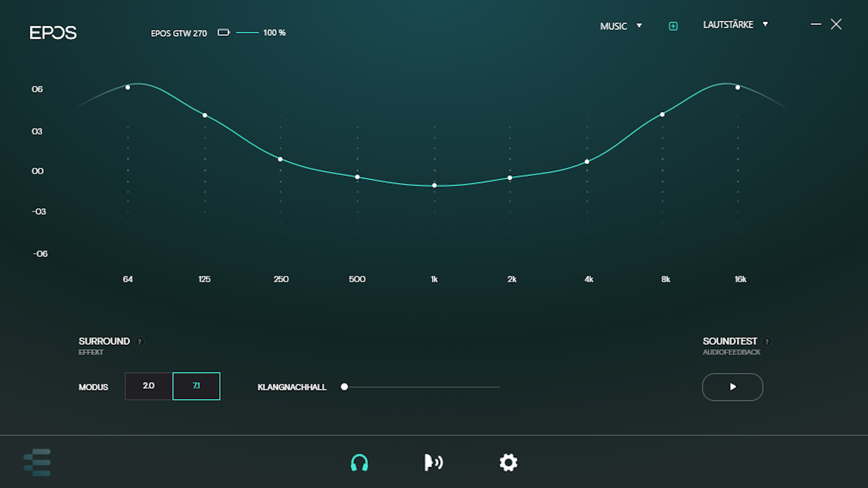Click the 64 Hz equalizer point
This screenshot has height=488, width=868.
[128, 87]
